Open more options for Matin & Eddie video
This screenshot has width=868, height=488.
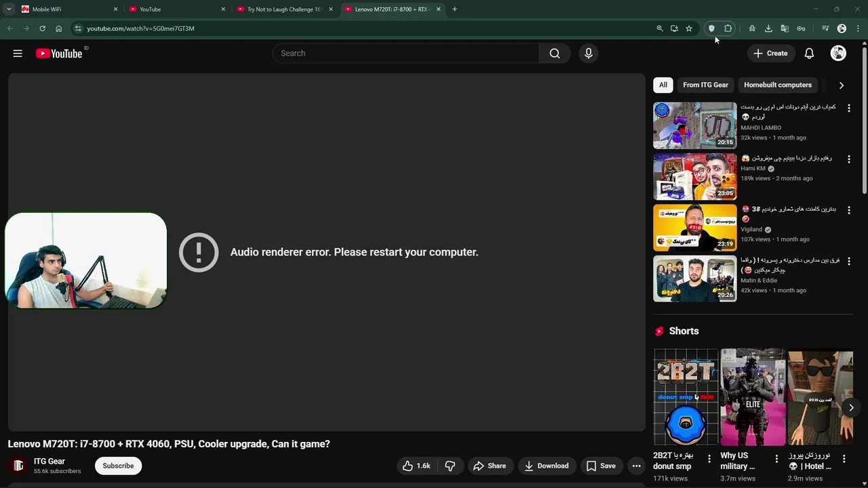(x=848, y=261)
